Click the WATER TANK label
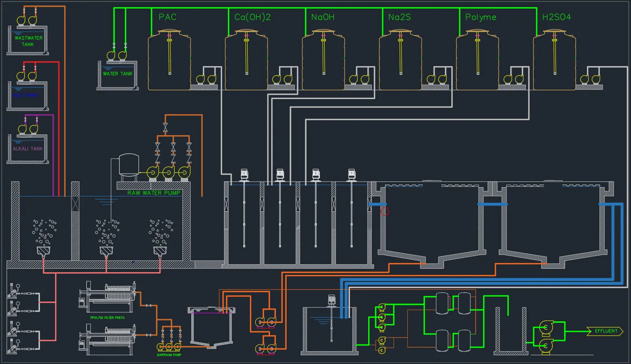This screenshot has width=631, height=364. (x=117, y=74)
